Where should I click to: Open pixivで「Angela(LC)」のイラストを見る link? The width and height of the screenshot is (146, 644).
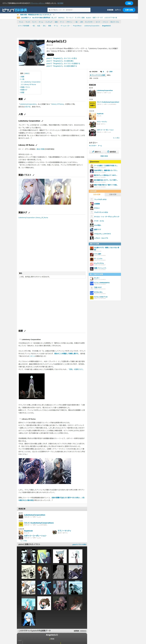pyautogui.click(x=62, y=58)
